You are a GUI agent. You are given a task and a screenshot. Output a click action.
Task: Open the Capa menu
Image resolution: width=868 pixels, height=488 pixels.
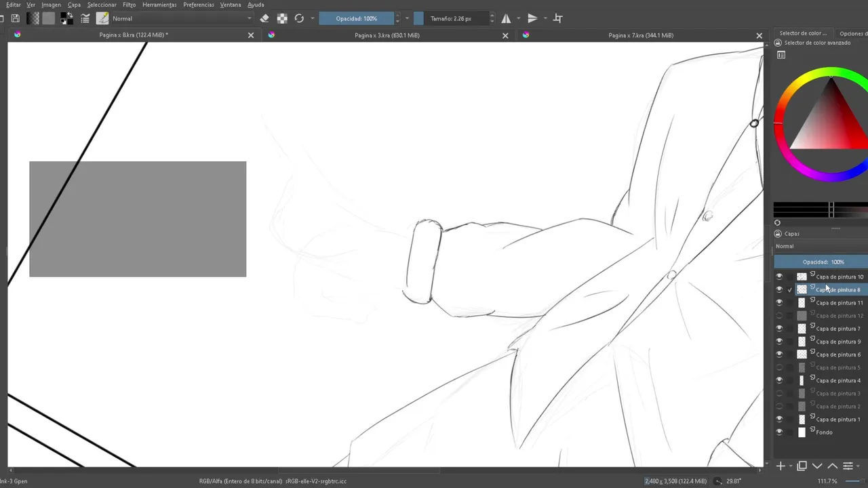pyautogui.click(x=74, y=5)
